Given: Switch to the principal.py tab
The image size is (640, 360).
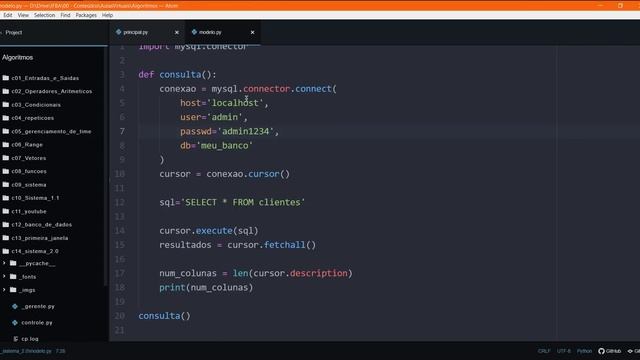Looking at the screenshot, I should click(x=147, y=32).
